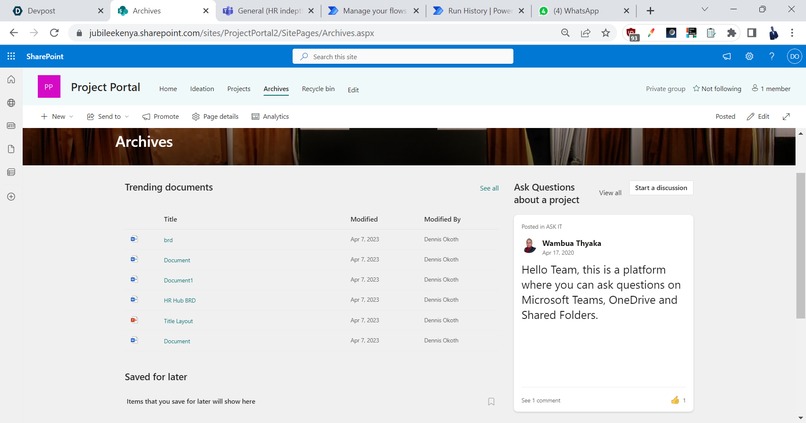Viewport: 806px width, 423px height.
Task: Switch to the Run History Power Automate tab
Action: [480, 11]
